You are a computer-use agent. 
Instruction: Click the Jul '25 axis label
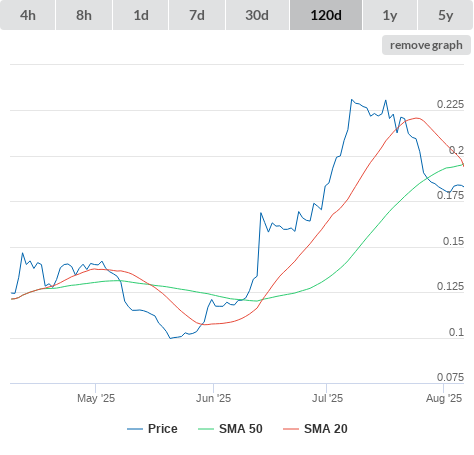pyautogui.click(x=327, y=398)
